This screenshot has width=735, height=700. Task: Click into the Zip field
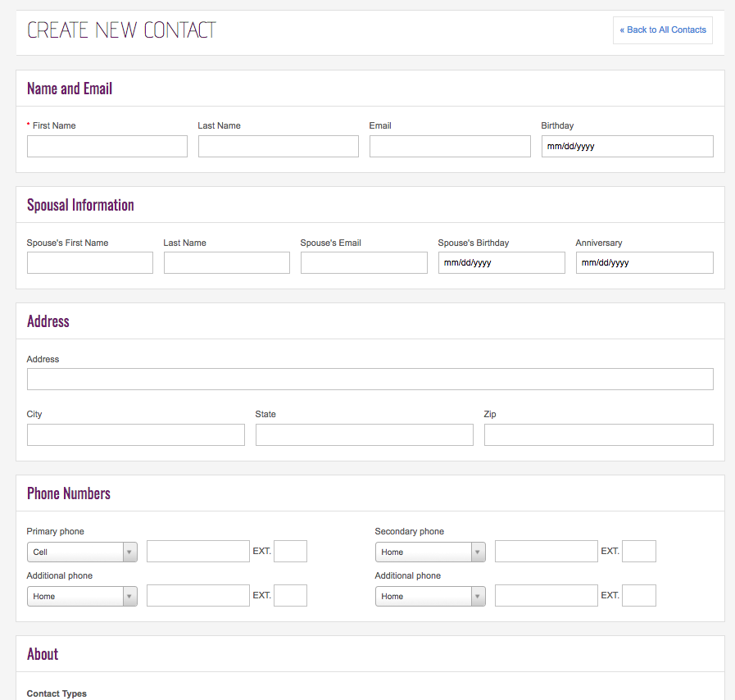598,435
